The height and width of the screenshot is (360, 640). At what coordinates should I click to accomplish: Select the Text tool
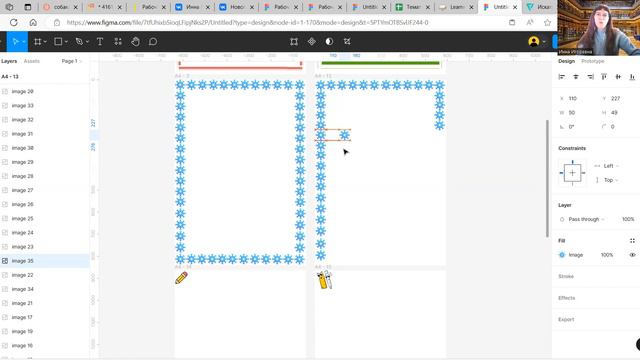100,42
